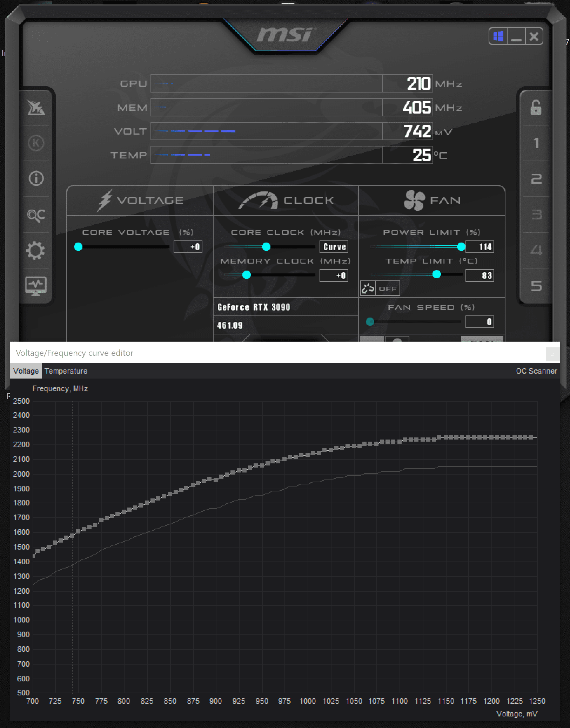Click the MSI dragon logo sidebar icon

point(36,107)
